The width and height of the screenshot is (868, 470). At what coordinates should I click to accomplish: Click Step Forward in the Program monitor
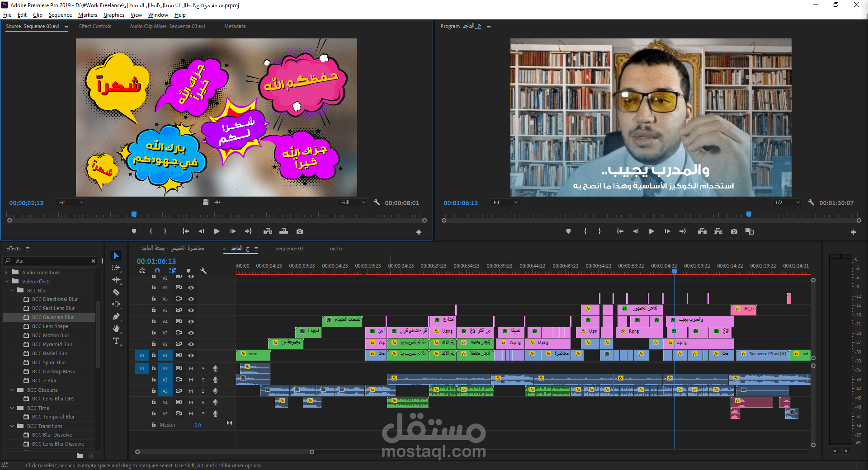tap(667, 231)
